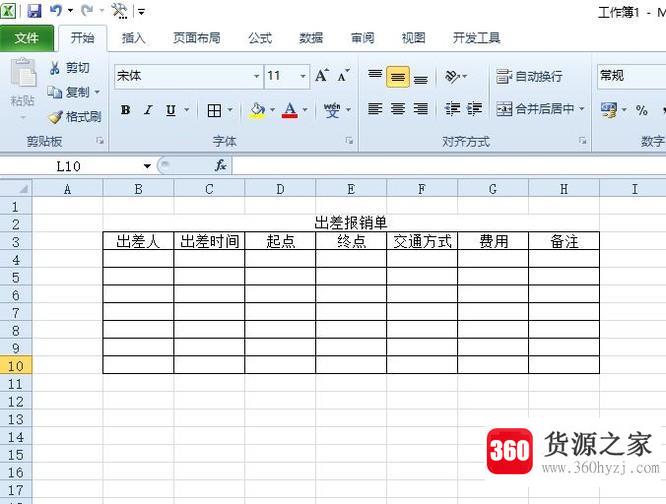Toggle Italic formatting
Viewport: 666px width, 504px height.
(x=148, y=110)
